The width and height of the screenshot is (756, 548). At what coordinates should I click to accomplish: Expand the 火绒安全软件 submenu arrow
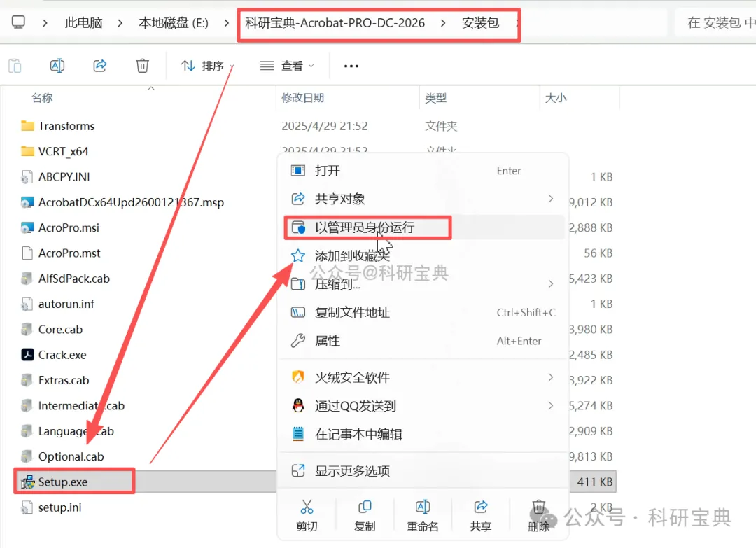pos(551,377)
